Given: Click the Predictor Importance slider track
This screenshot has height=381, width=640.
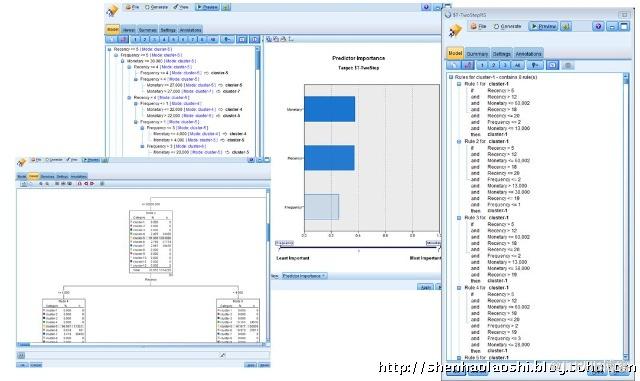Looking at the screenshot, I should (359, 247).
